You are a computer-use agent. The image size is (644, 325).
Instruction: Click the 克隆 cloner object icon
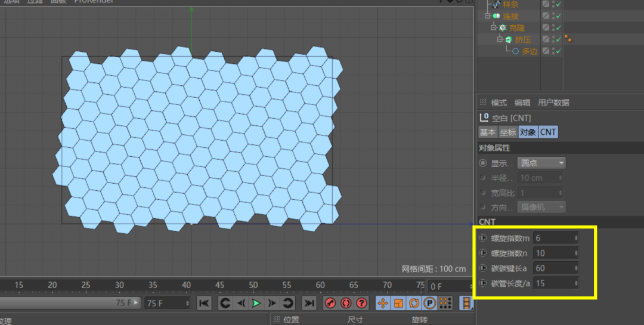(503, 28)
